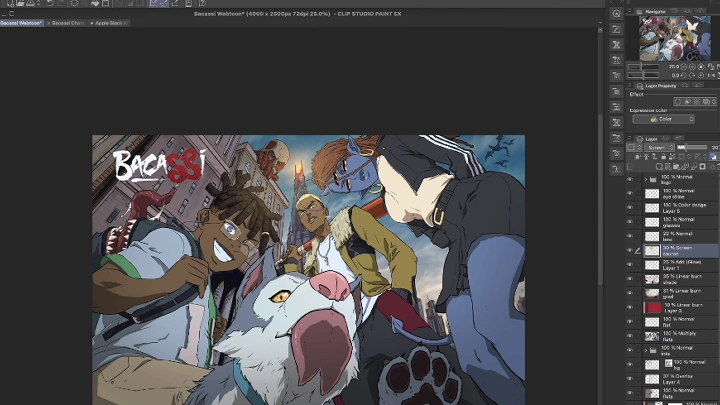This screenshot has height=405, width=720.
Task: Create a new raster layer
Action: [x=659, y=167]
